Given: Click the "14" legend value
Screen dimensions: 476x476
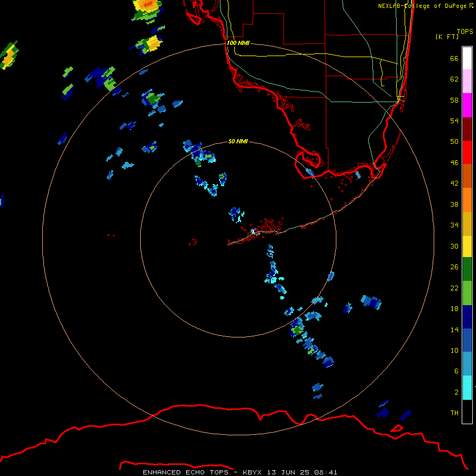Looking at the screenshot, I should coord(454,329).
